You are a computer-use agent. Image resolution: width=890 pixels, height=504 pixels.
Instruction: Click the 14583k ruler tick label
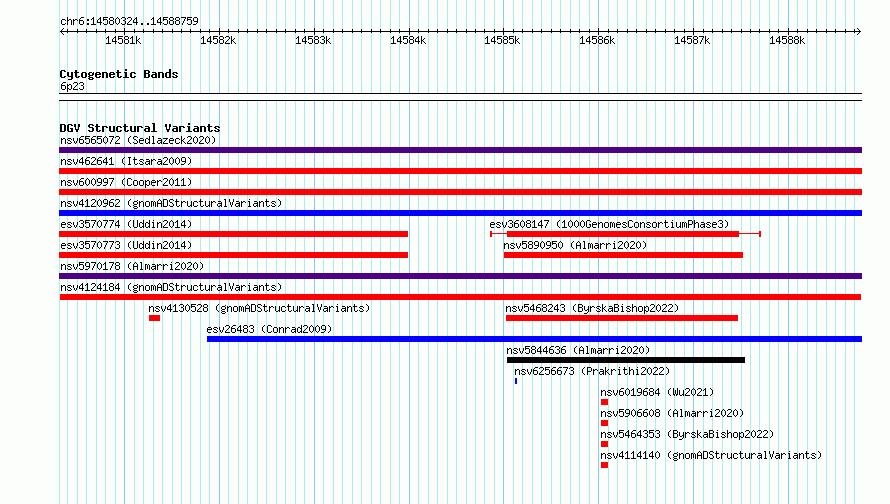[x=313, y=40]
